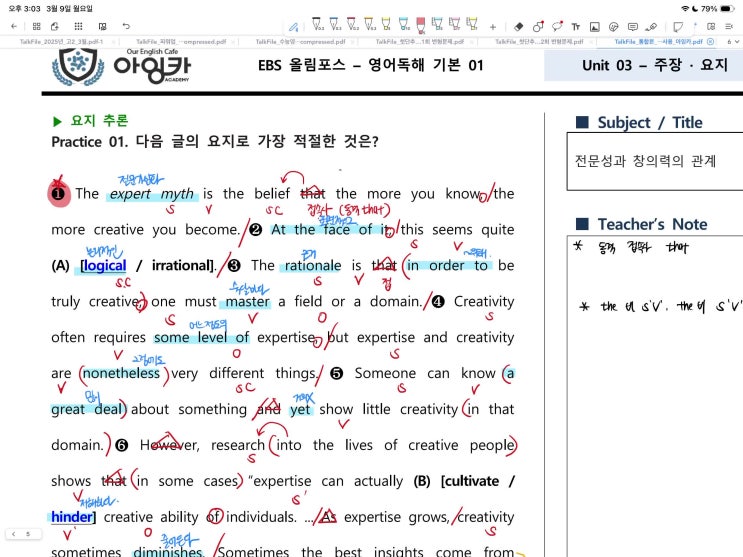
Task: Add a new pen with plus icon
Action: (x=492, y=26)
